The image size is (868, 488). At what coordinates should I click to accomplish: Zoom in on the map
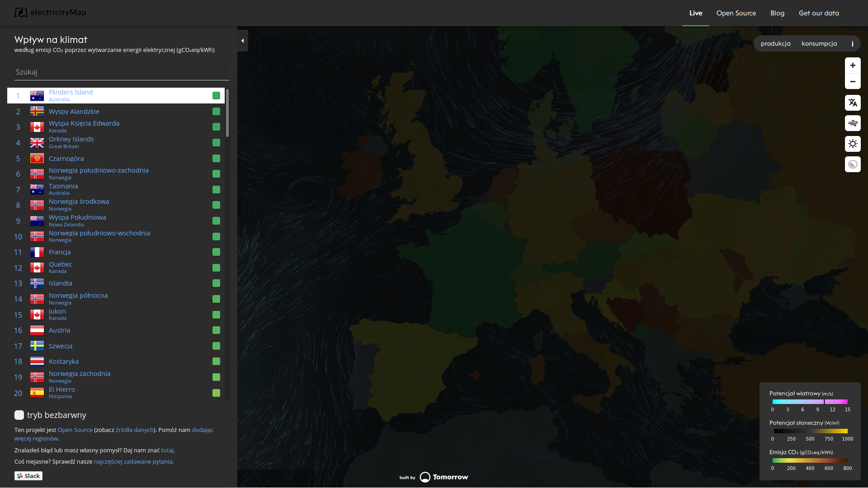(x=853, y=66)
